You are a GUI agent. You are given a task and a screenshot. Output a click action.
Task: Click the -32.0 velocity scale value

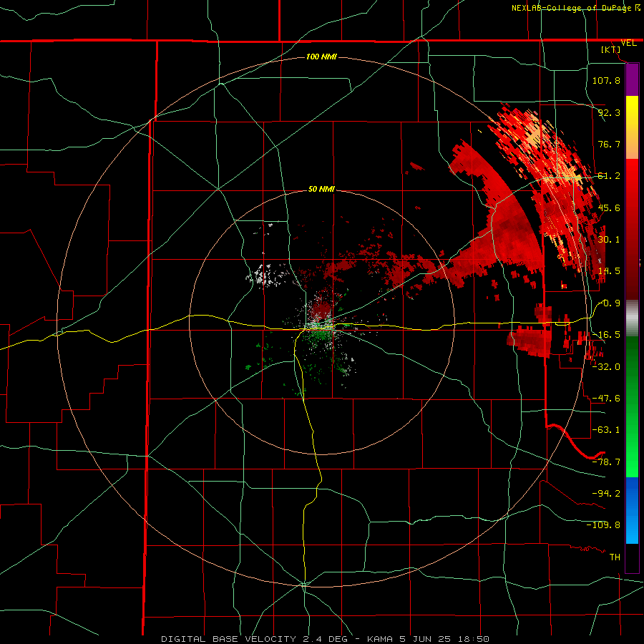click(x=606, y=367)
